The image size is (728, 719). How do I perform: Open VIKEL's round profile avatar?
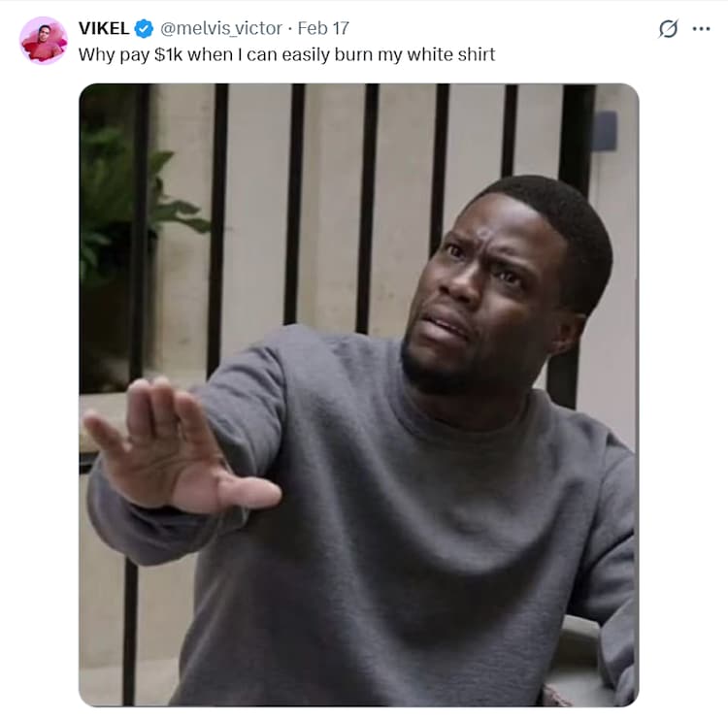(43, 41)
